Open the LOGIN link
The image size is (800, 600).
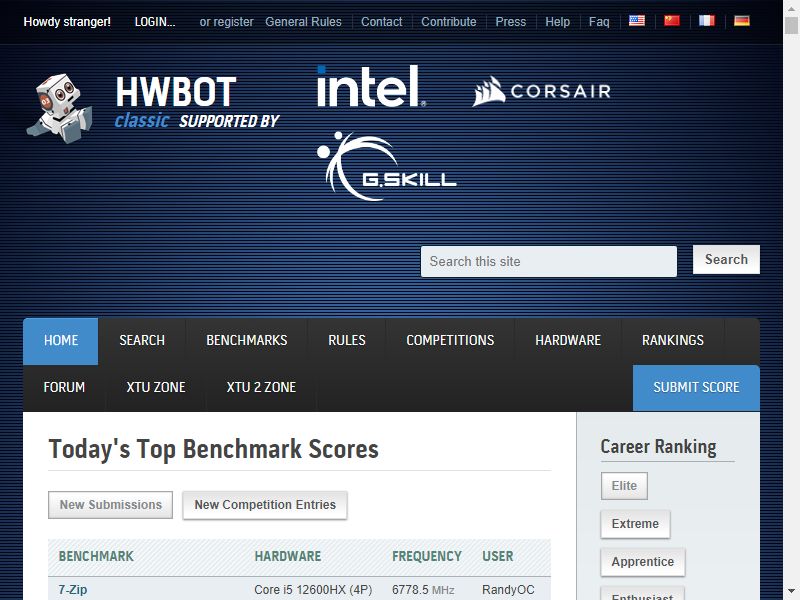[155, 22]
